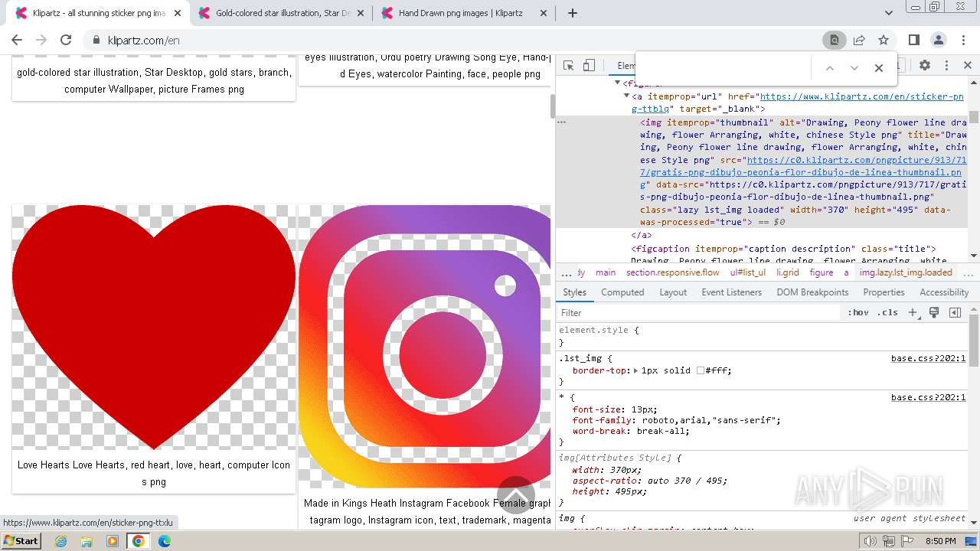Select breadcrumb li.grid
The height and width of the screenshot is (551, 980).
pos(787,272)
